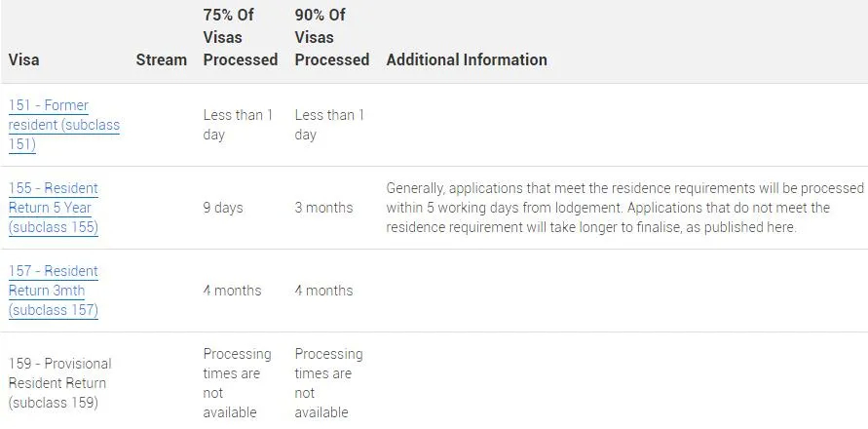Click the Stream column header

coord(161,59)
